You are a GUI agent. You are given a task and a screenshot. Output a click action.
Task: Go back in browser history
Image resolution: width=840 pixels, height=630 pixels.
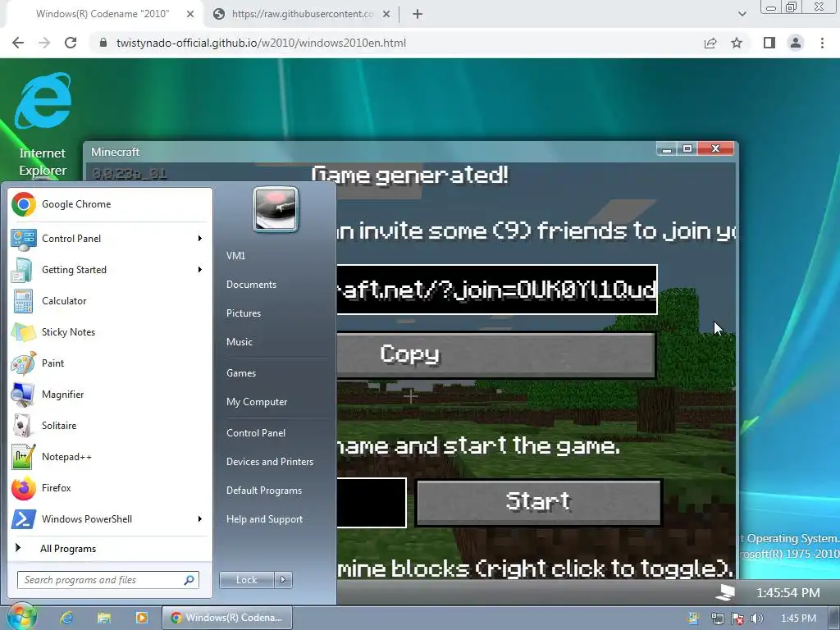18,43
